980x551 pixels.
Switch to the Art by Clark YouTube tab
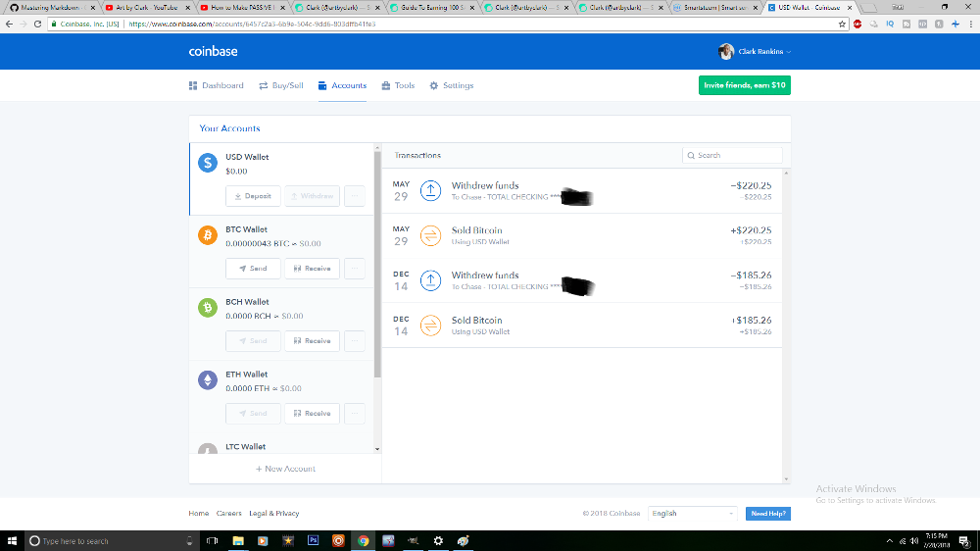click(x=146, y=8)
